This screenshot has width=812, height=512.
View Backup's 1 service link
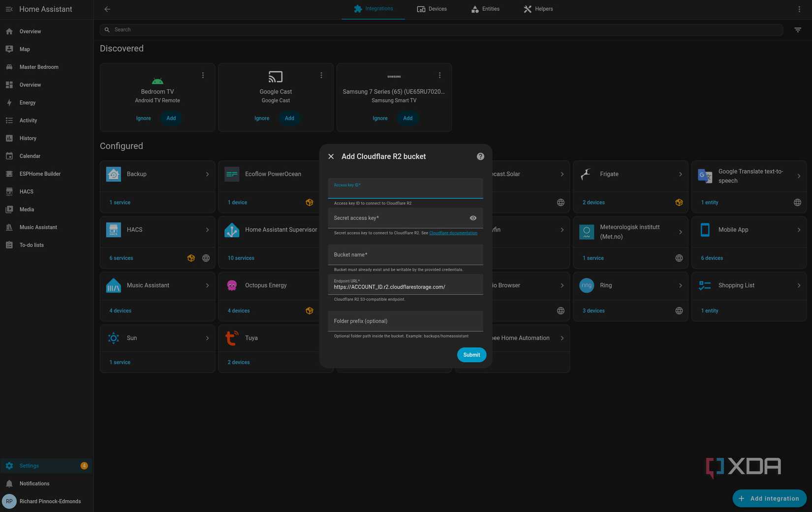[x=120, y=203]
